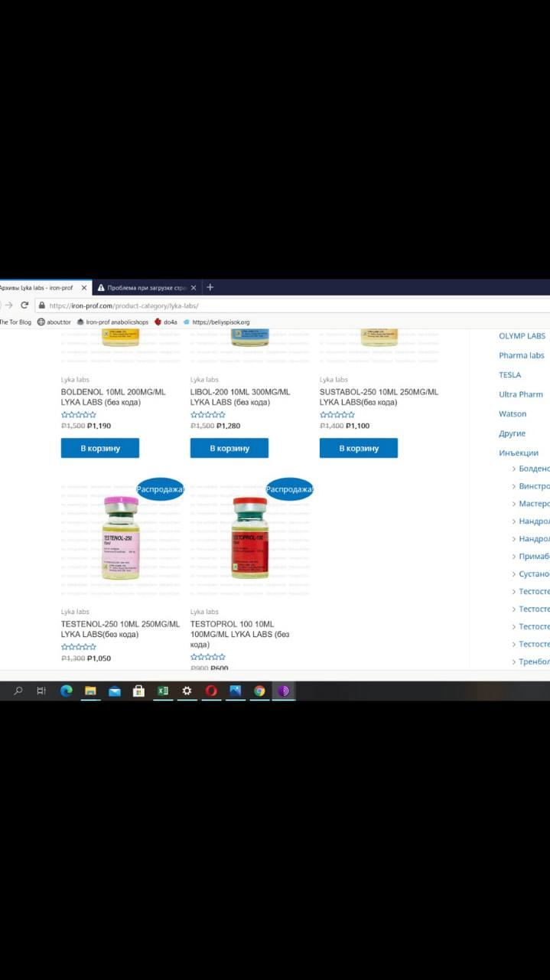
Task: Switch to the "Проблема при загрузке" tab
Action: click(x=142, y=288)
